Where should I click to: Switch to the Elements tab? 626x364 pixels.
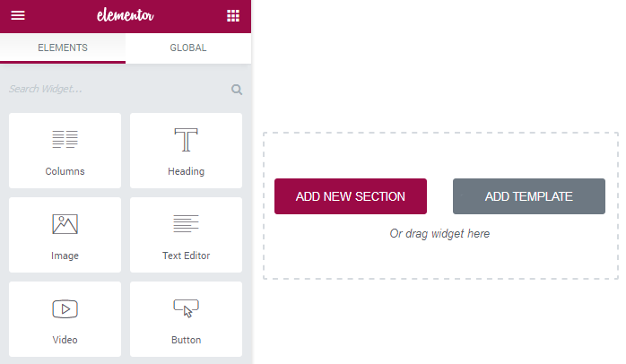pos(63,48)
